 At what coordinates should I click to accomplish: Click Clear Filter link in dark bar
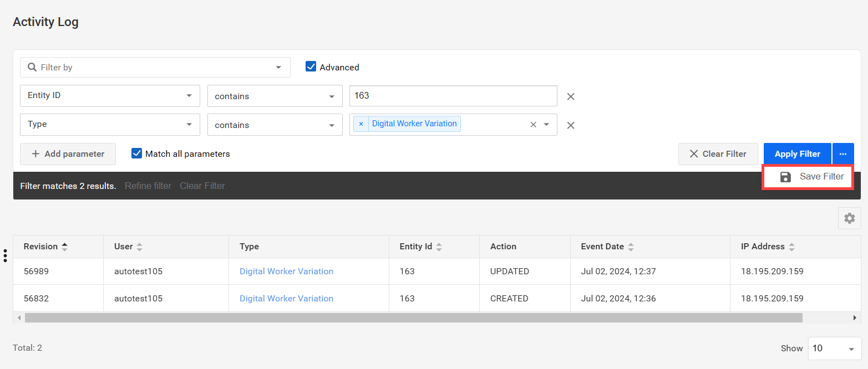coord(202,186)
